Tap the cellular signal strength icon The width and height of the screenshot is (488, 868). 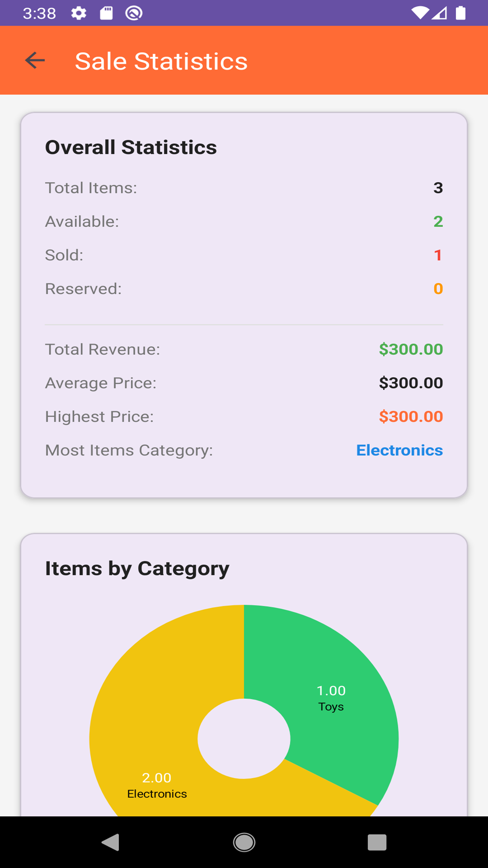click(x=439, y=13)
